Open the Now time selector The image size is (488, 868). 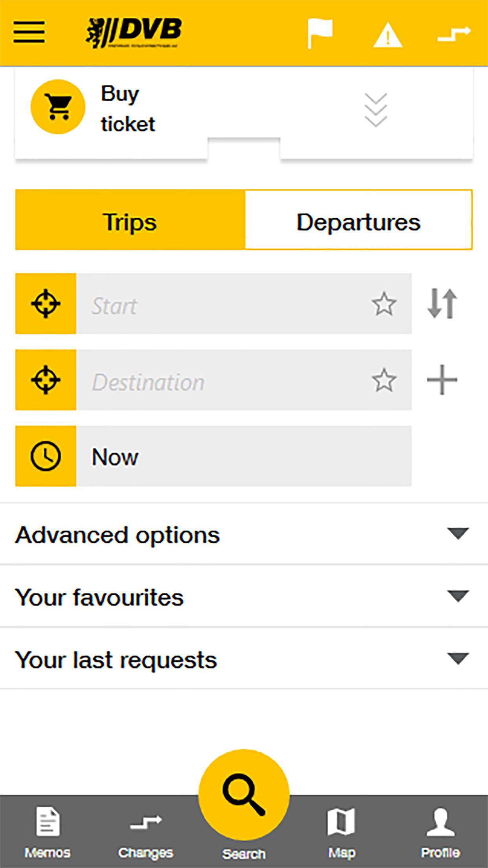pyautogui.click(x=244, y=456)
